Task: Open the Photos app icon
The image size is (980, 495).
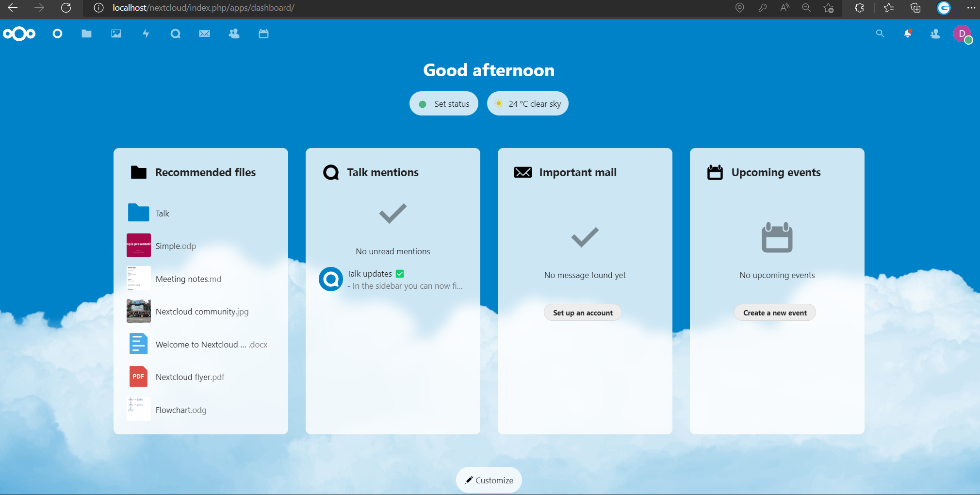Action: coord(116,33)
